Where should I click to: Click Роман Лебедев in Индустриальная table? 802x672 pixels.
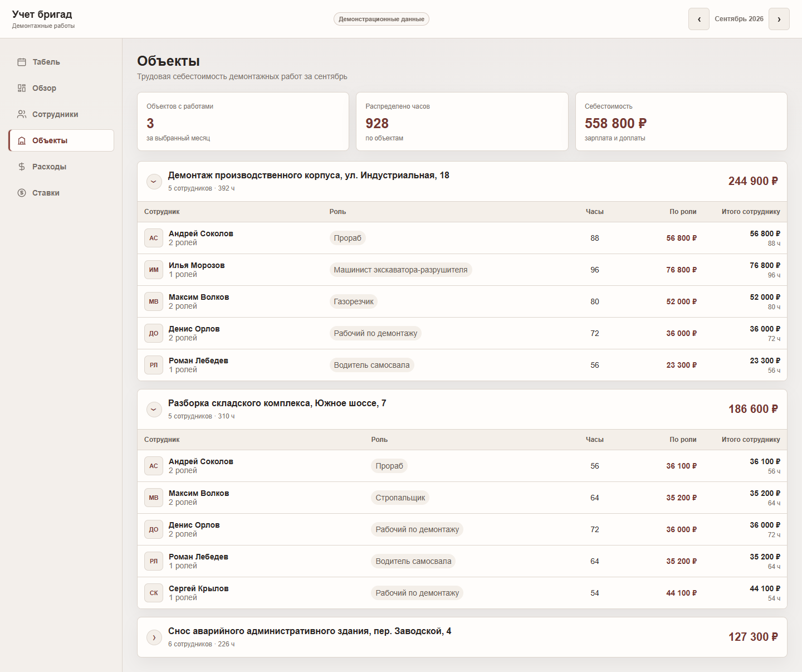(198, 361)
